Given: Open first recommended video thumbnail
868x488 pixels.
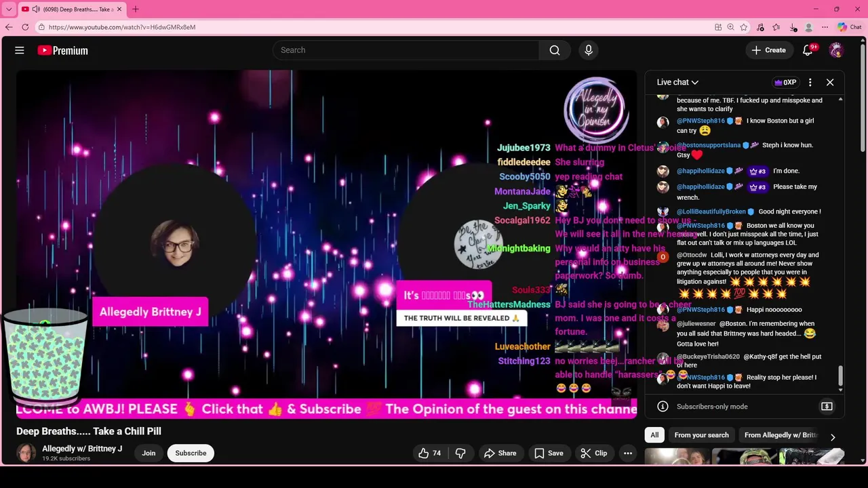Looking at the screenshot, I should coord(677,457).
